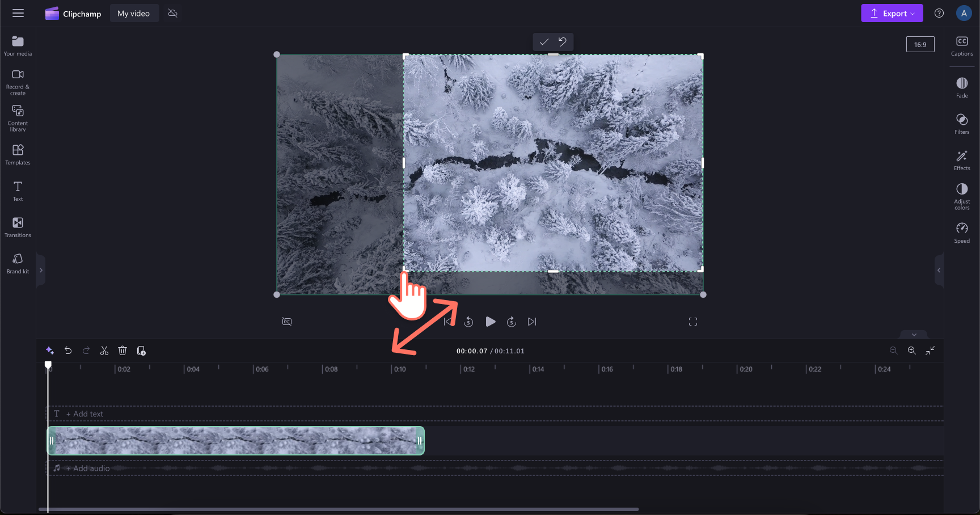Click the clip's right trim handle

[420, 441]
